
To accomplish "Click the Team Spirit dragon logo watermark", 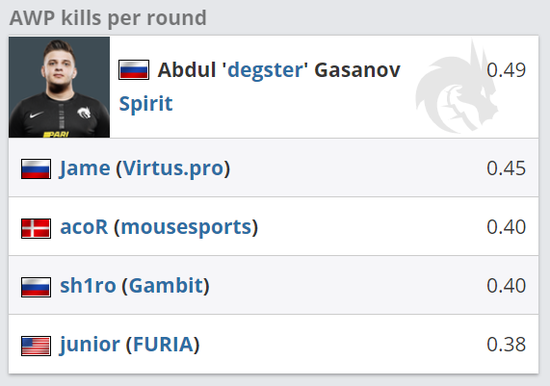I will pyautogui.click(x=457, y=88).
